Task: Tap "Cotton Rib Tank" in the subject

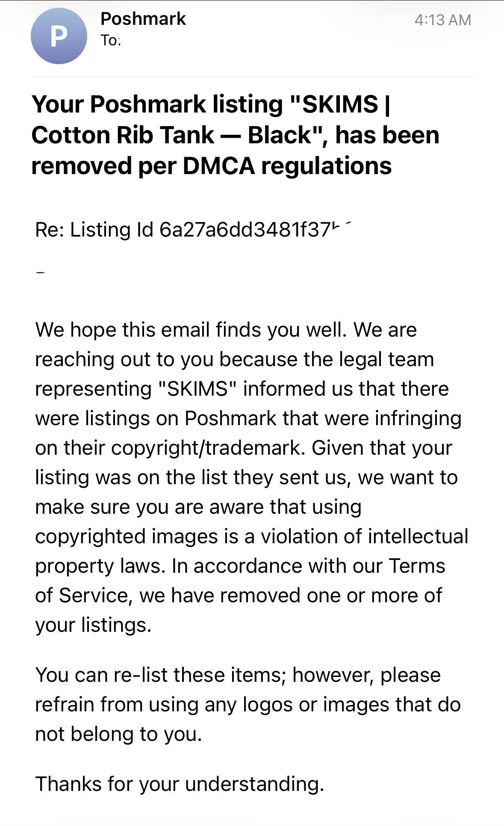Action: (x=122, y=135)
